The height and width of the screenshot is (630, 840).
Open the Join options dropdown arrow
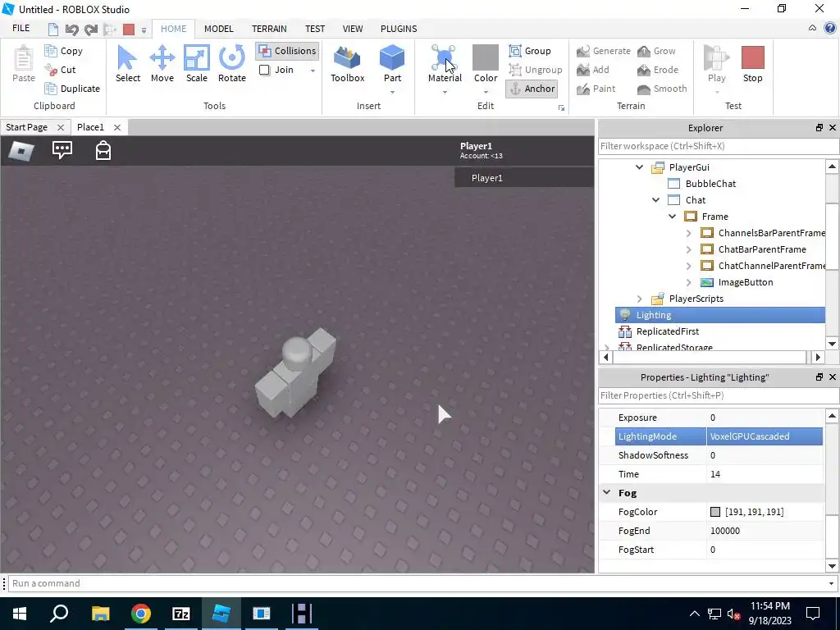point(313,71)
